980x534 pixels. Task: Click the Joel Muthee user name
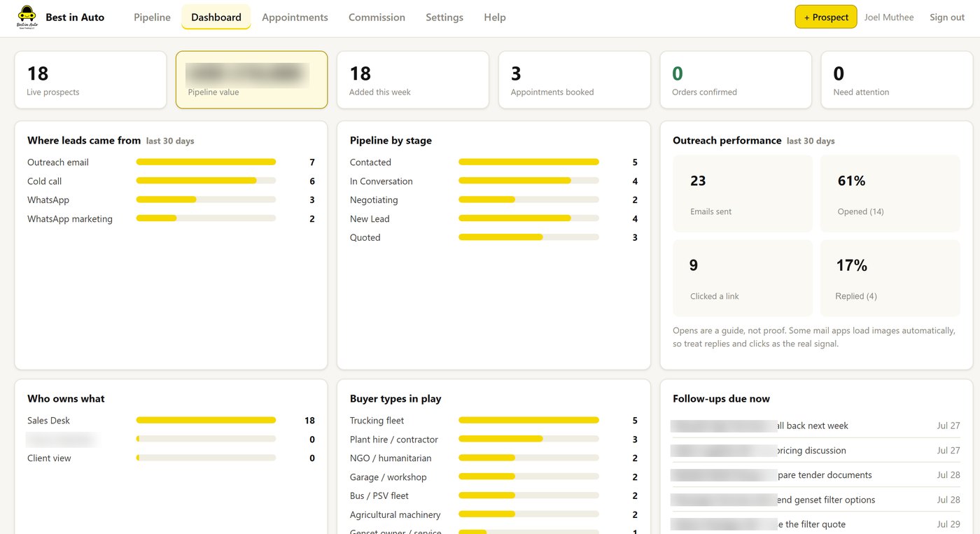(889, 17)
